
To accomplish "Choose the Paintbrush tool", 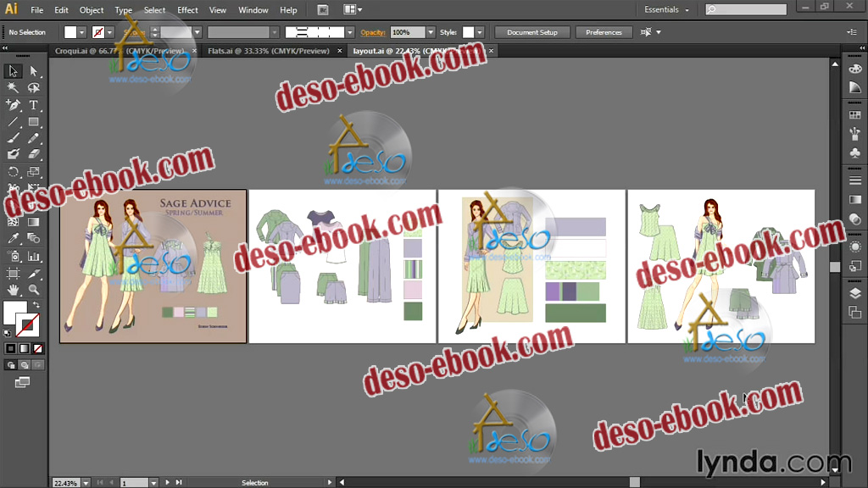I will pos(14,138).
